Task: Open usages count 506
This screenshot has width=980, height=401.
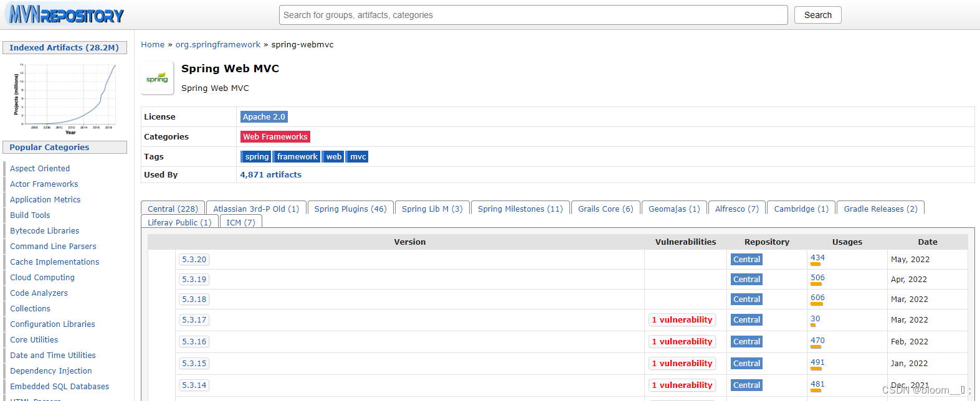Action: click(817, 278)
